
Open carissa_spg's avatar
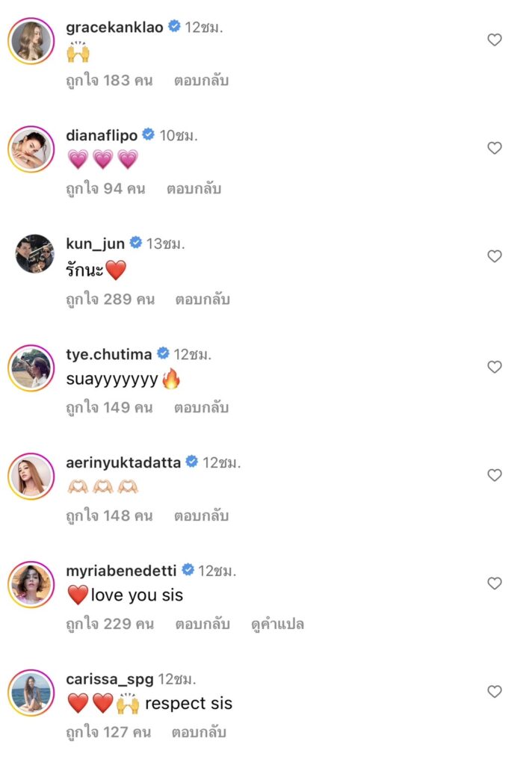tap(31, 692)
